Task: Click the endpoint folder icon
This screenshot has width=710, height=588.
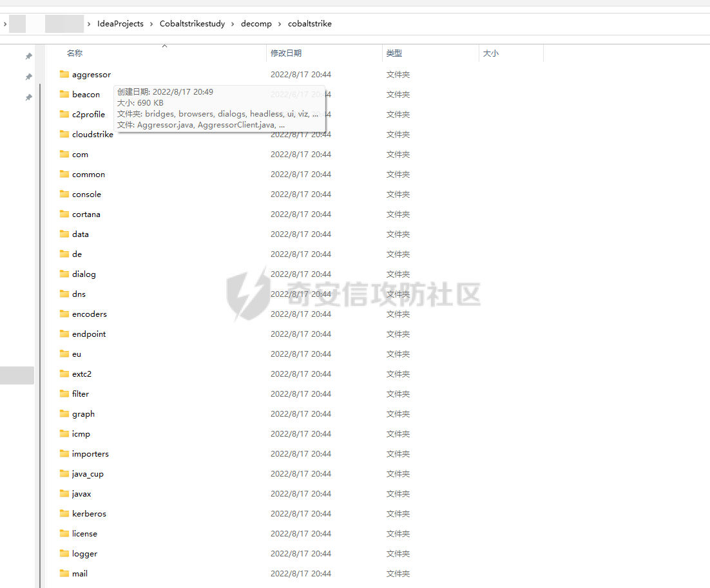Action: (x=64, y=334)
